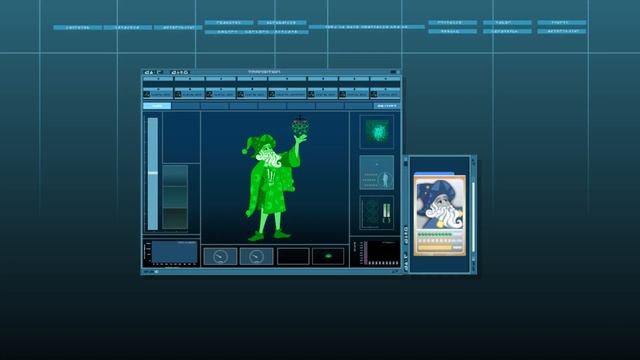640x360 pixels.
Task: Click the eighth module icon in the icon row
Action: 374,94
